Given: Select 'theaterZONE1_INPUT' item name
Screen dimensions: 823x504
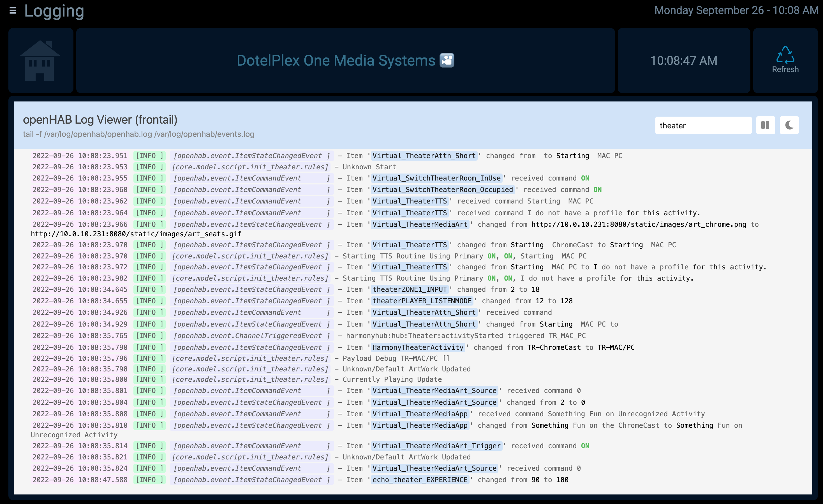Looking at the screenshot, I should coord(410,289).
